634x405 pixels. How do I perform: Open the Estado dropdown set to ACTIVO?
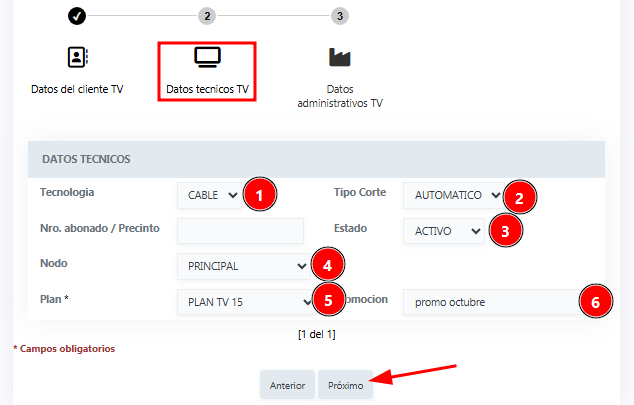[442, 231]
